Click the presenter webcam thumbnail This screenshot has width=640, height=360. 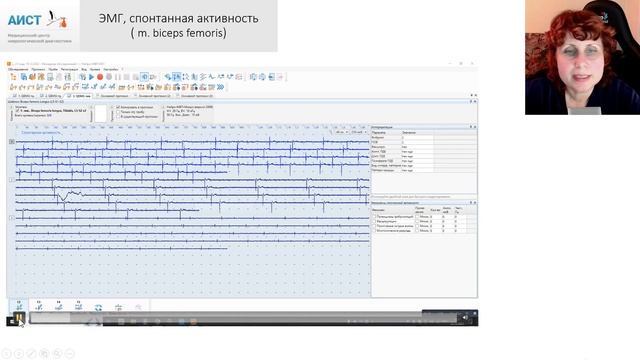[582, 57]
